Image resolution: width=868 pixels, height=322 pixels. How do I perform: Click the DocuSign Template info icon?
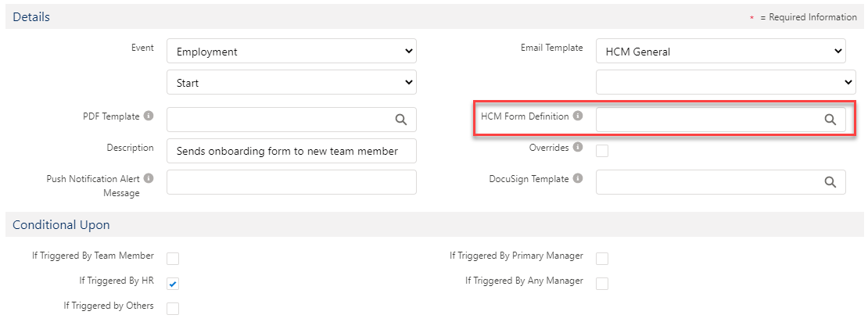[578, 178]
